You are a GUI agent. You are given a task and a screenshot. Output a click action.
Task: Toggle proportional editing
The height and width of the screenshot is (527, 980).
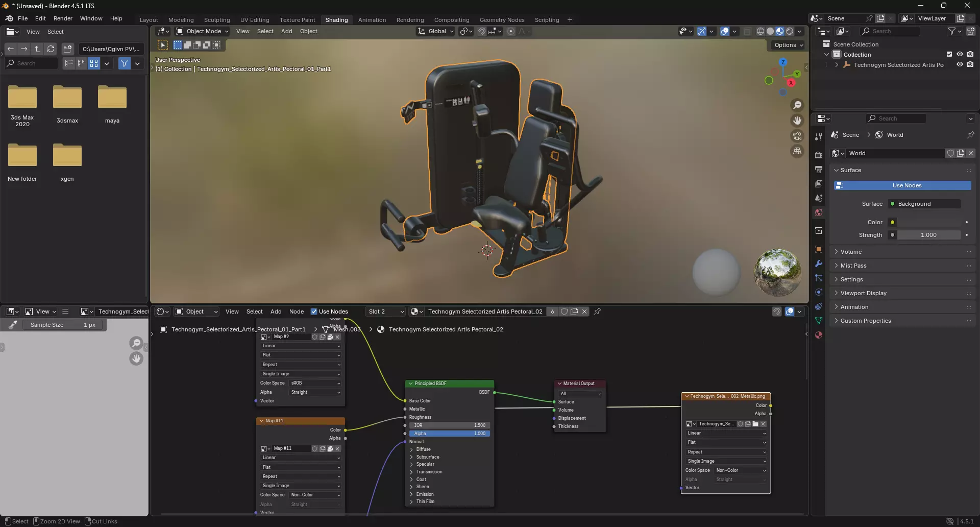click(x=511, y=31)
